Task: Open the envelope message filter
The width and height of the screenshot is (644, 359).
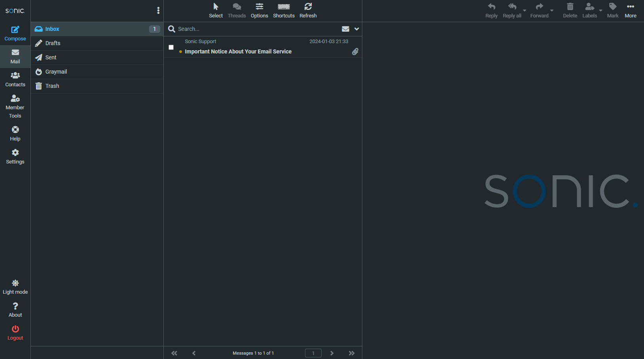Action: [x=345, y=29]
